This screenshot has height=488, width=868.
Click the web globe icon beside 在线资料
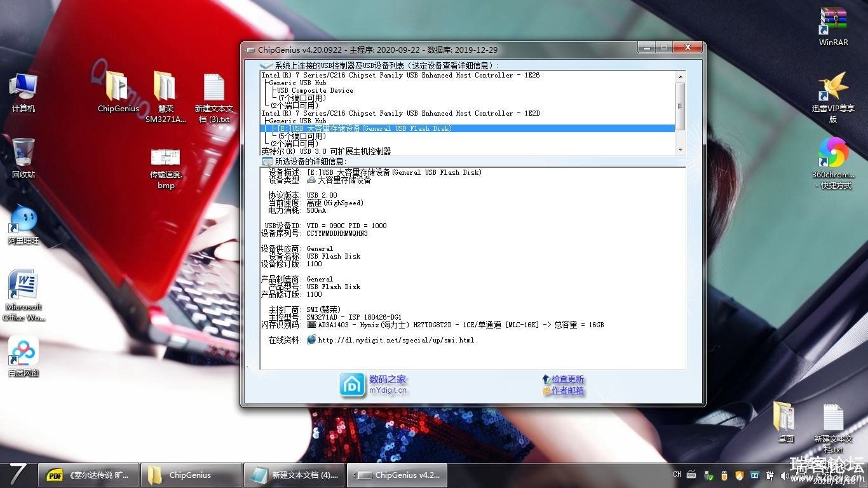pyautogui.click(x=311, y=340)
